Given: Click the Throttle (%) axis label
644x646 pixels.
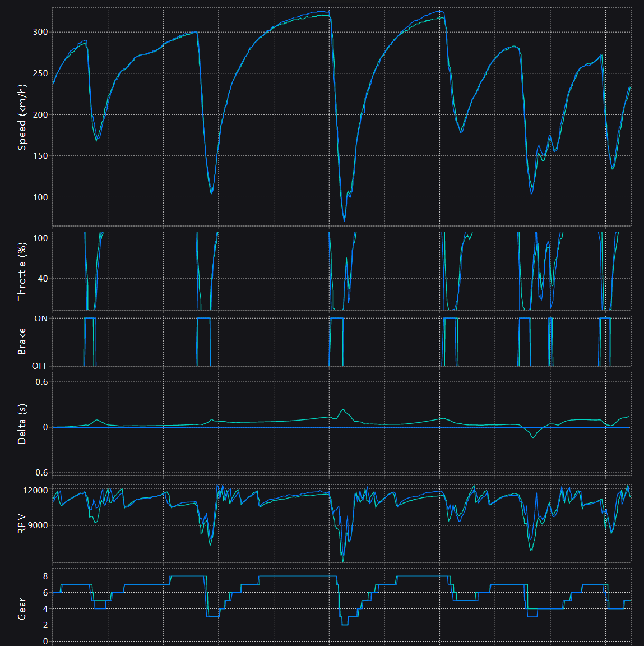Looking at the screenshot, I should pos(22,271).
